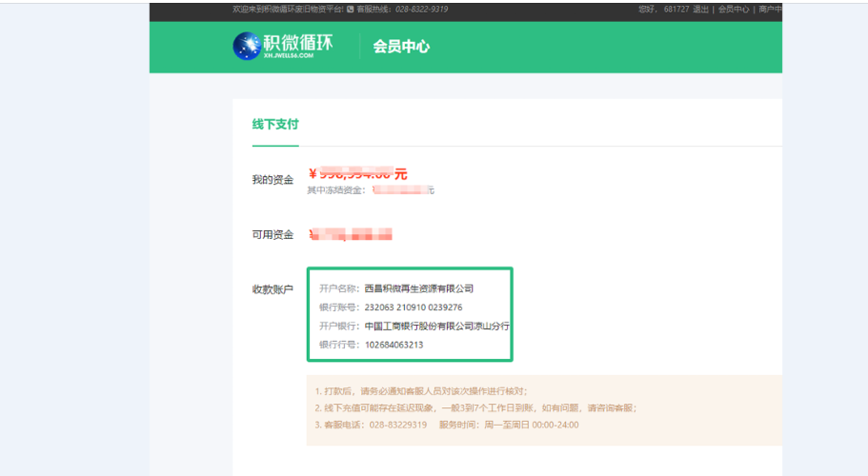Open 会员中心 link in top bar
Viewport: 868px width, 476px height.
pyautogui.click(x=734, y=10)
